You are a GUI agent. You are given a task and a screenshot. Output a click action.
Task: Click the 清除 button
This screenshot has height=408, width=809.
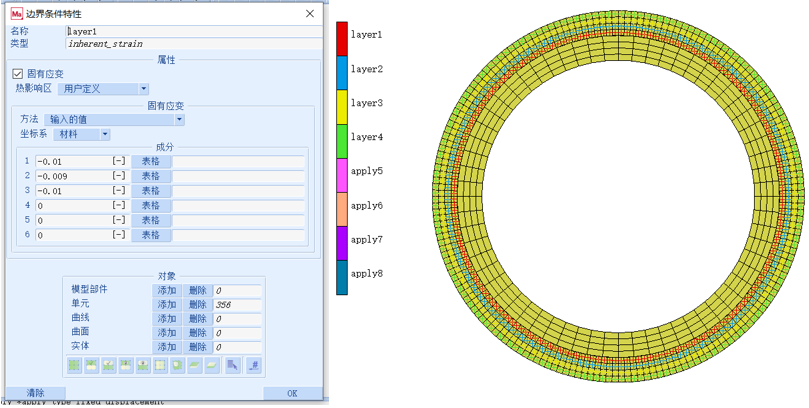36,393
